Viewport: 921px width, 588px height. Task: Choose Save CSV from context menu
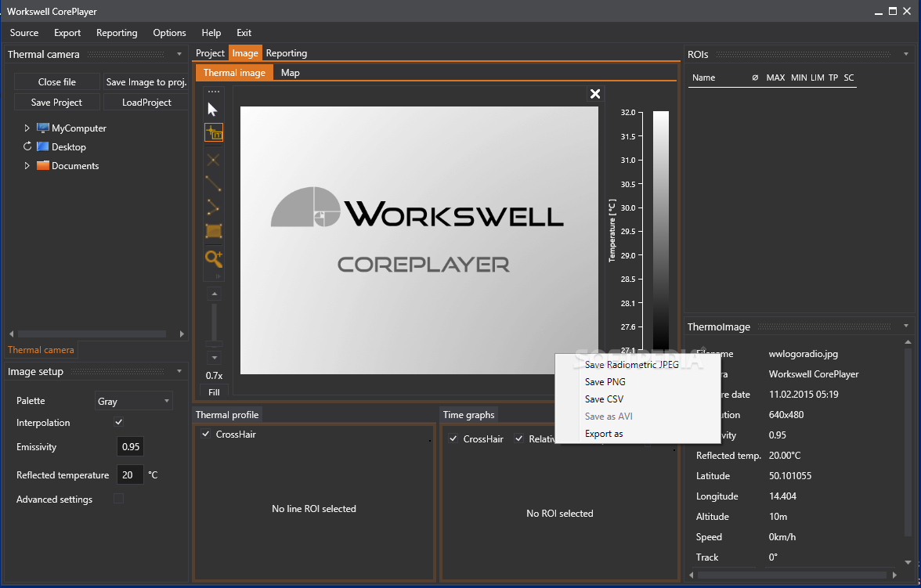click(604, 399)
